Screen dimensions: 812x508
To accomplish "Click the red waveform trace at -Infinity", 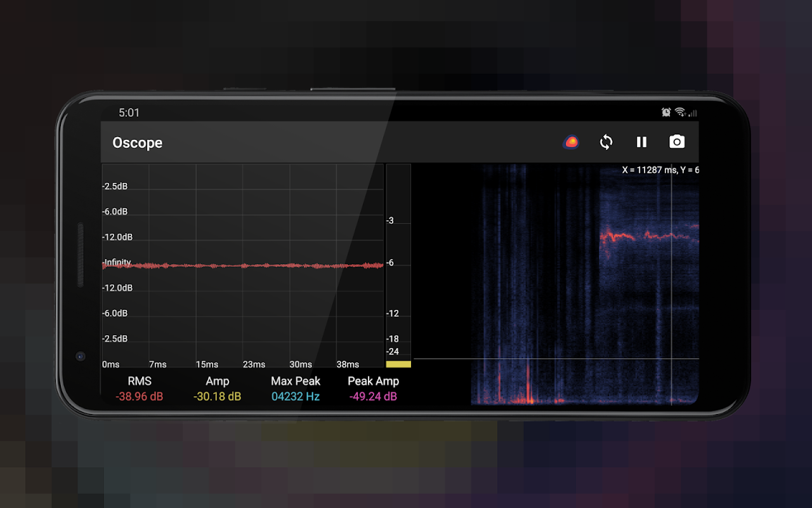I will pyautogui.click(x=243, y=265).
